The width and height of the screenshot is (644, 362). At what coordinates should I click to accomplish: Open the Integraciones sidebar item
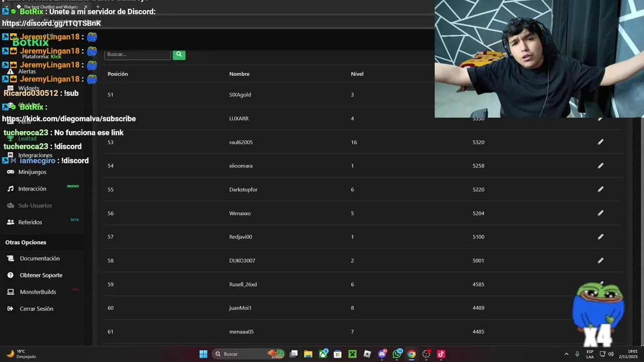[x=35, y=155]
